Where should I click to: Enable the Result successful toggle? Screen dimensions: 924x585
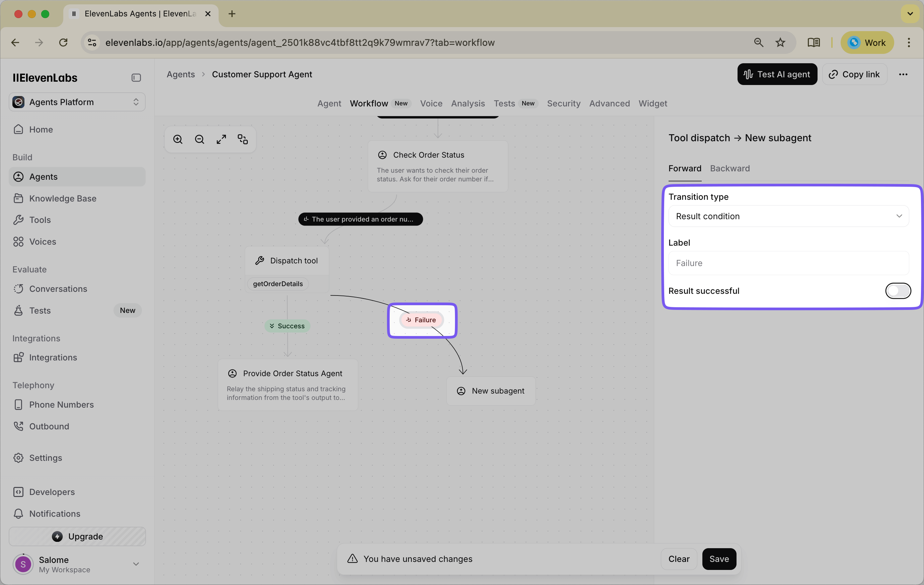tap(898, 291)
